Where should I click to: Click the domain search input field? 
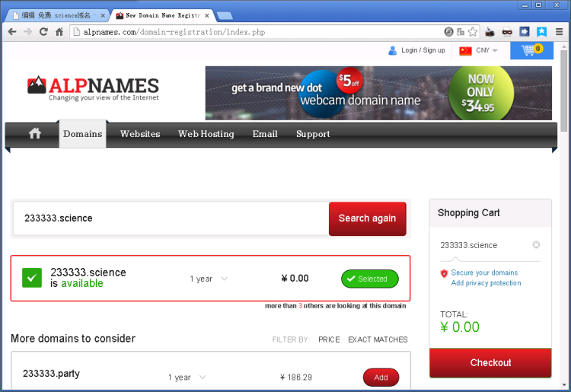tap(171, 218)
